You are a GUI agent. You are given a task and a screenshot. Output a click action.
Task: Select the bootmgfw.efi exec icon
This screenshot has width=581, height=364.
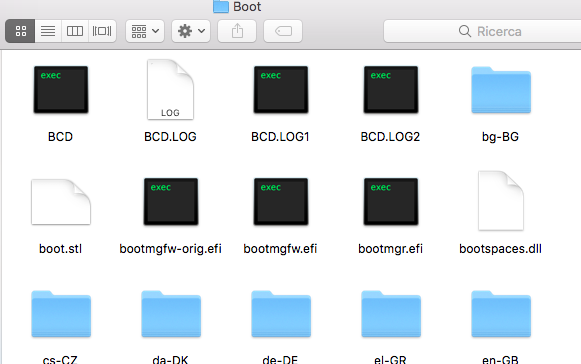click(x=281, y=202)
